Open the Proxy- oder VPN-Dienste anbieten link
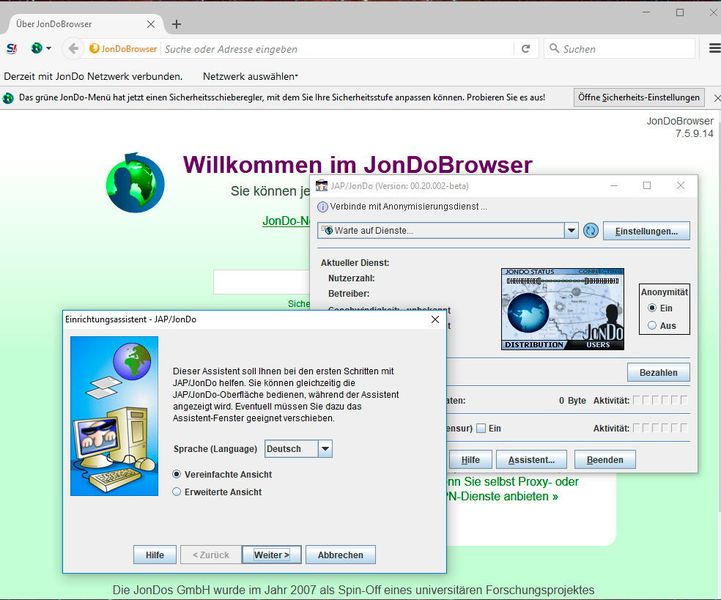The image size is (721, 600). coord(512,489)
